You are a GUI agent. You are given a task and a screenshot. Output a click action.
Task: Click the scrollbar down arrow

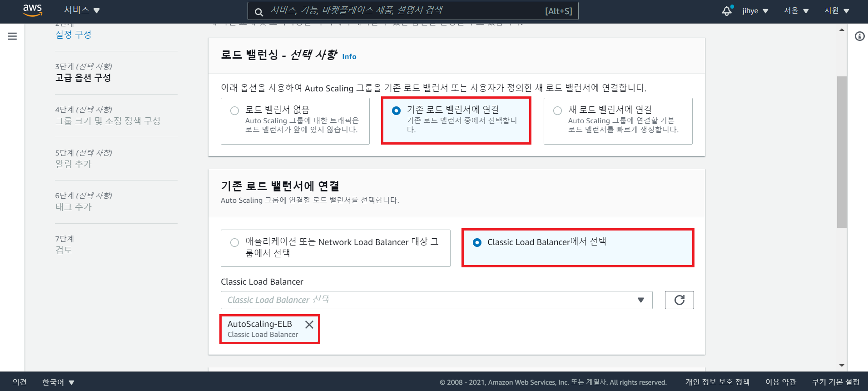click(x=842, y=366)
